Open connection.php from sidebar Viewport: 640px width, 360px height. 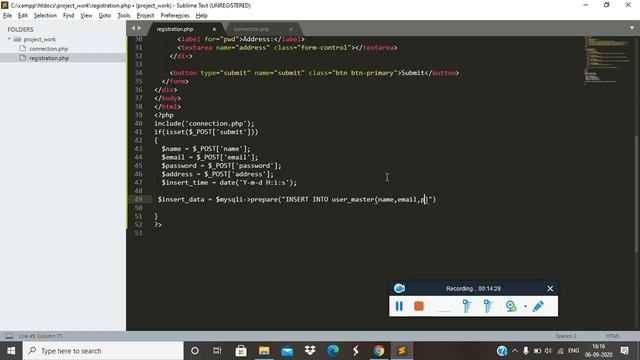coord(49,49)
